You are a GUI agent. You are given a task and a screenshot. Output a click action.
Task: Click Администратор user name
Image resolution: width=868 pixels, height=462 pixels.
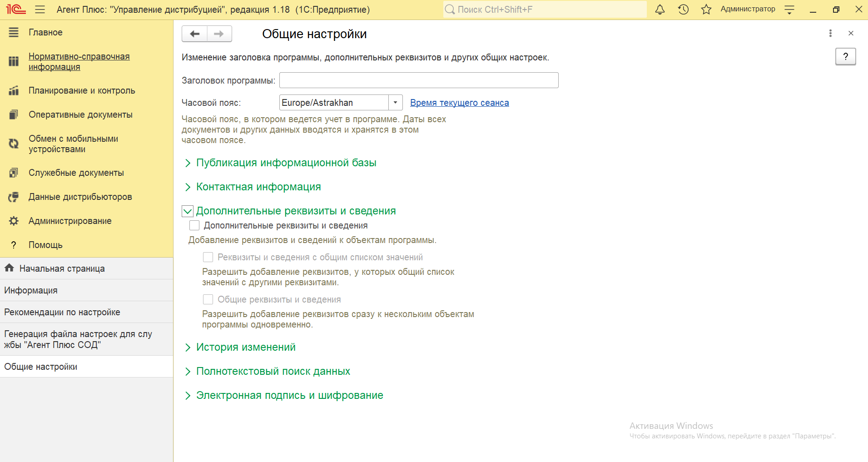[748, 9]
